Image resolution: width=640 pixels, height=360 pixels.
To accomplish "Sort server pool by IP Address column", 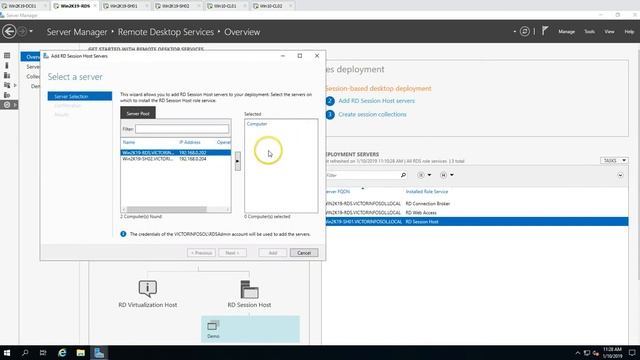I will (190, 142).
